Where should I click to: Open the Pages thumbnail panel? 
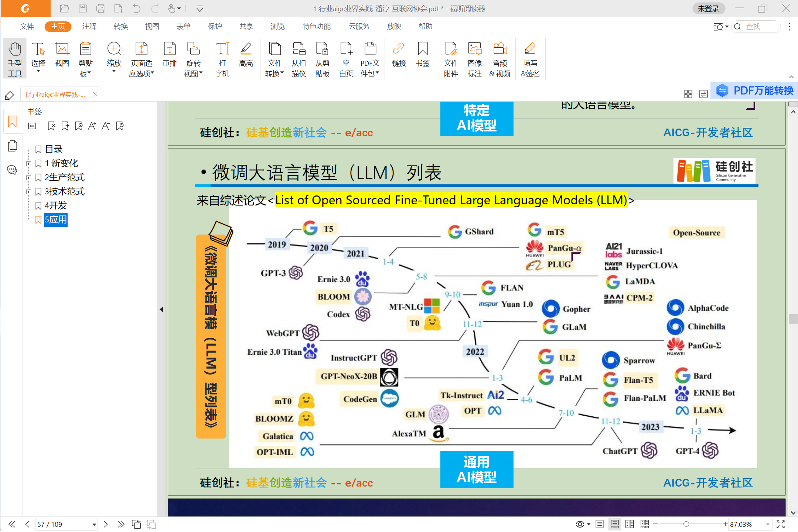[x=12, y=146]
